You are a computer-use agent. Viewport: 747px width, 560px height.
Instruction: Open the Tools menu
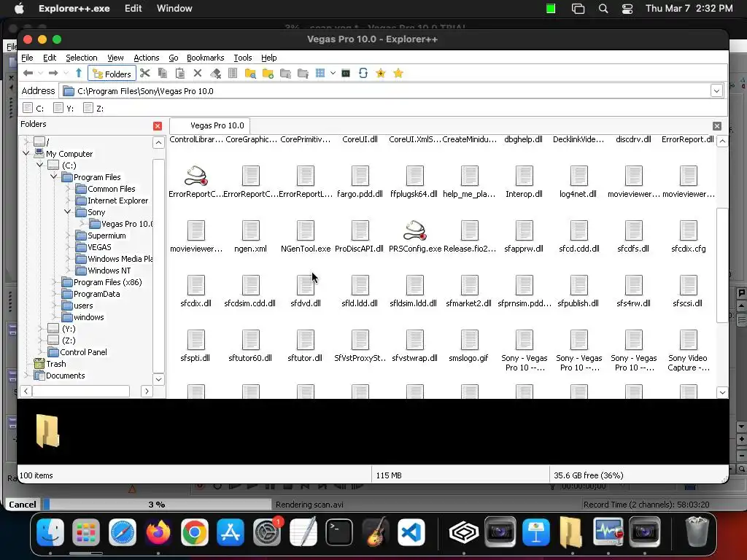point(242,58)
